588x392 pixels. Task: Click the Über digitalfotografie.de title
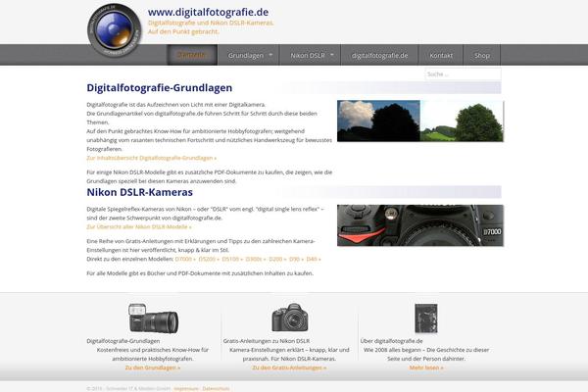[391, 341]
